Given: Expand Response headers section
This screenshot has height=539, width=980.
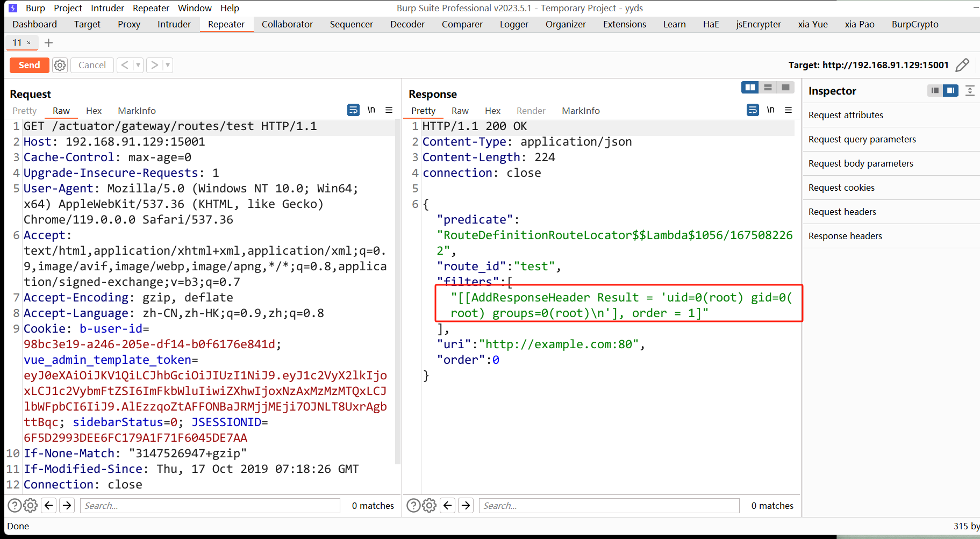Looking at the screenshot, I should pyautogui.click(x=891, y=236).
